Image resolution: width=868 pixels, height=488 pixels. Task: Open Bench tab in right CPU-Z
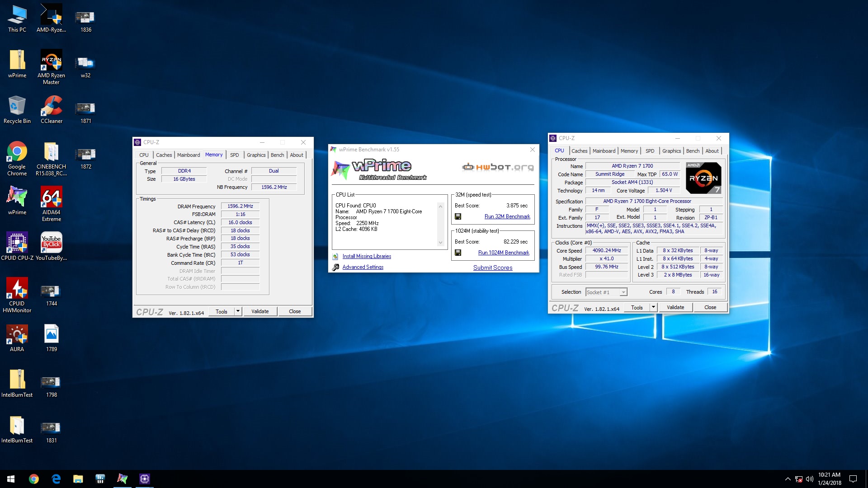point(693,151)
